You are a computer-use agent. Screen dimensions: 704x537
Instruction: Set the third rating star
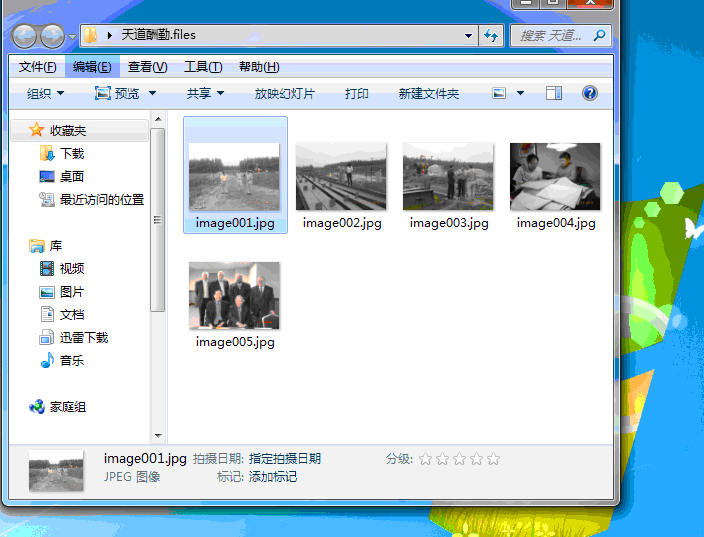click(459, 459)
